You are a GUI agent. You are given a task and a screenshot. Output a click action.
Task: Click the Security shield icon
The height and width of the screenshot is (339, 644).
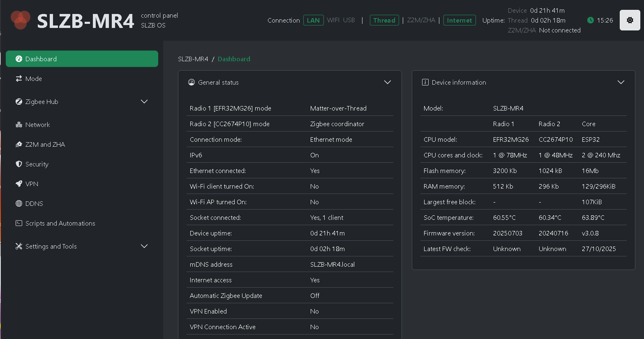(19, 164)
